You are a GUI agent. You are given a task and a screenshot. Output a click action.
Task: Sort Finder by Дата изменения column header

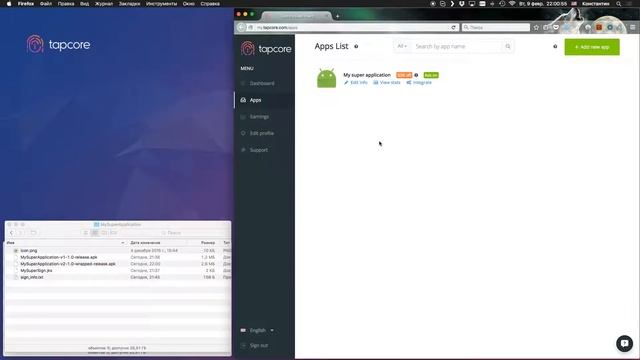tap(159, 243)
